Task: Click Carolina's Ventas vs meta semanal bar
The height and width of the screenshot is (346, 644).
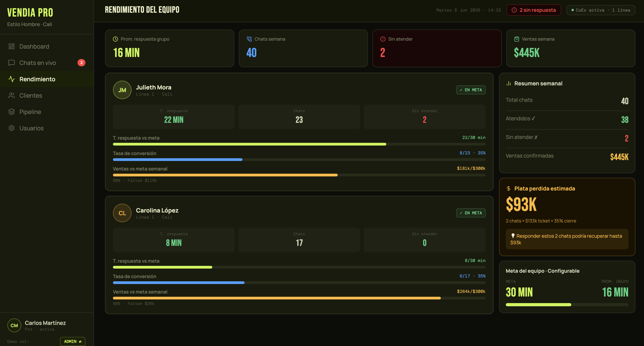Action: pyautogui.click(x=299, y=298)
